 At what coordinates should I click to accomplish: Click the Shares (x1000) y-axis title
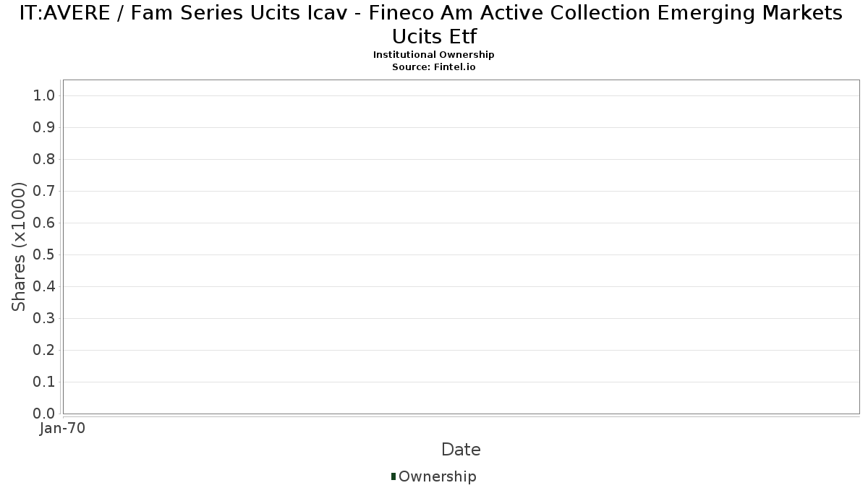tap(20, 247)
